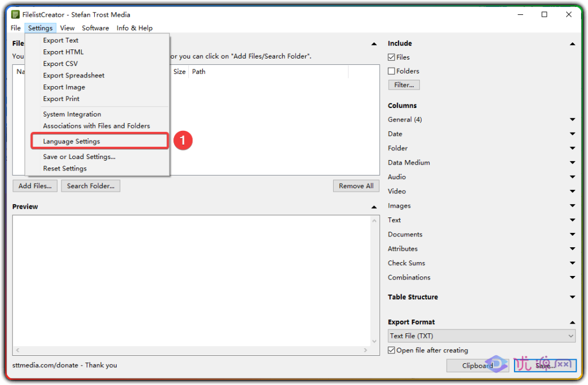Click the Path column header
This screenshot has height=385, width=588.
[198, 72]
